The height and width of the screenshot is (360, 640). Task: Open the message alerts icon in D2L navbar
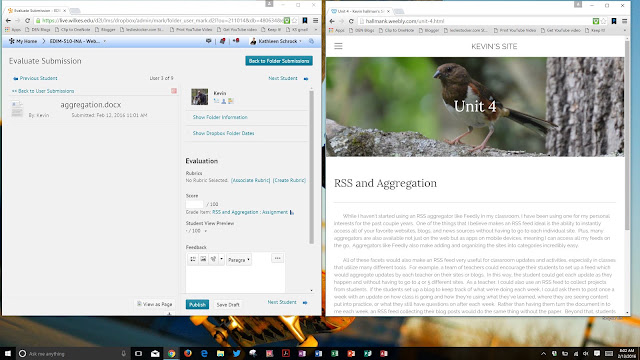(209, 41)
